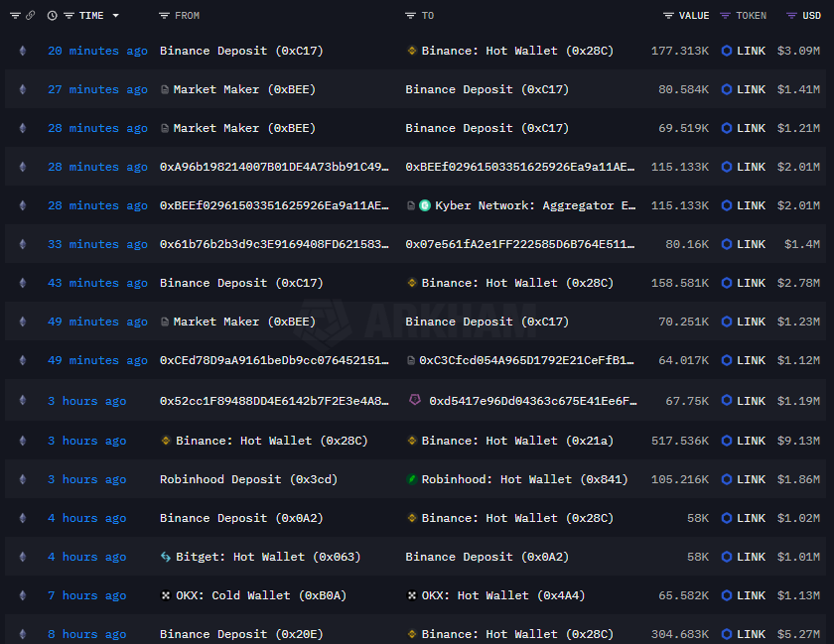Screen dimensions: 834x644
Task: Open Robinhood Deposit (0x3cd) sender
Action: (249, 479)
